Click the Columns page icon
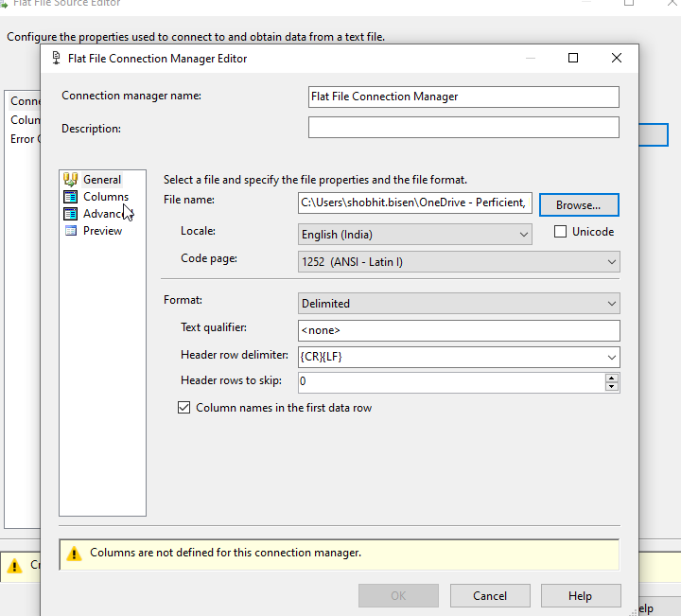Viewport: 681px width, 616px height. point(70,197)
